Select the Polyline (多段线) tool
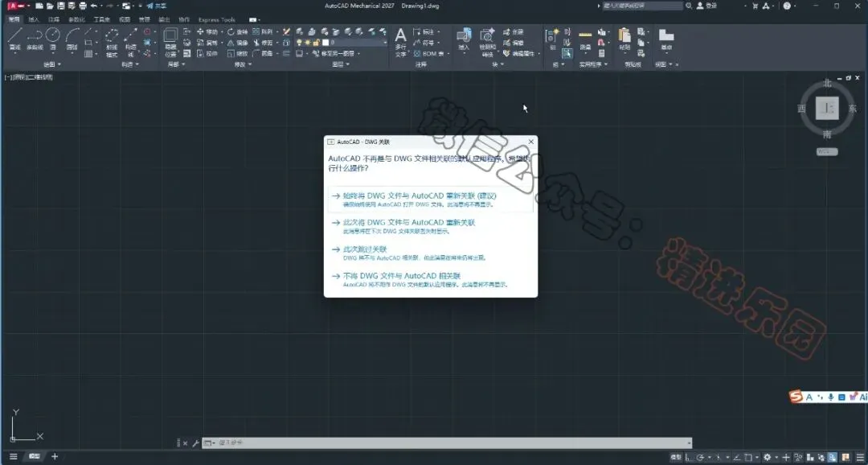This screenshot has height=465, width=868. click(35, 40)
